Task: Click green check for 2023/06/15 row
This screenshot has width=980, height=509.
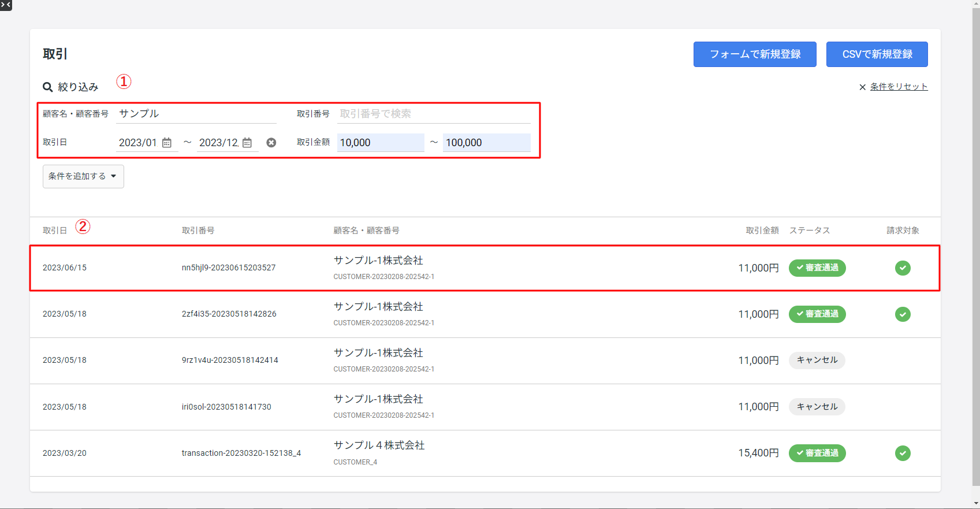Action: pos(903,268)
